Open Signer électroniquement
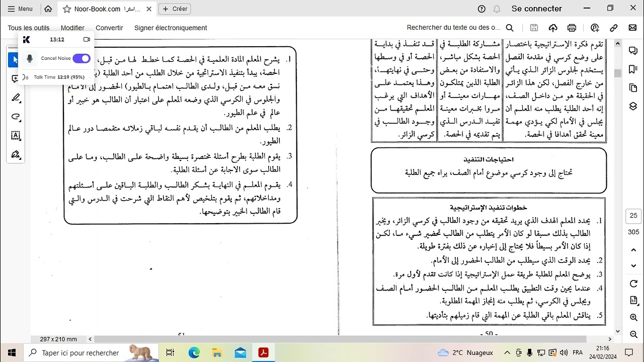644x362 pixels. click(x=171, y=28)
